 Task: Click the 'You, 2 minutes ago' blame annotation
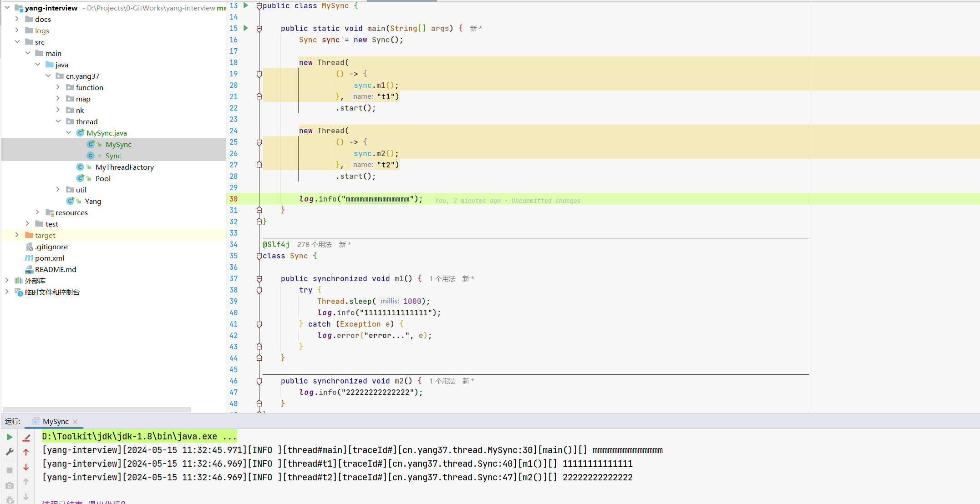(x=508, y=201)
